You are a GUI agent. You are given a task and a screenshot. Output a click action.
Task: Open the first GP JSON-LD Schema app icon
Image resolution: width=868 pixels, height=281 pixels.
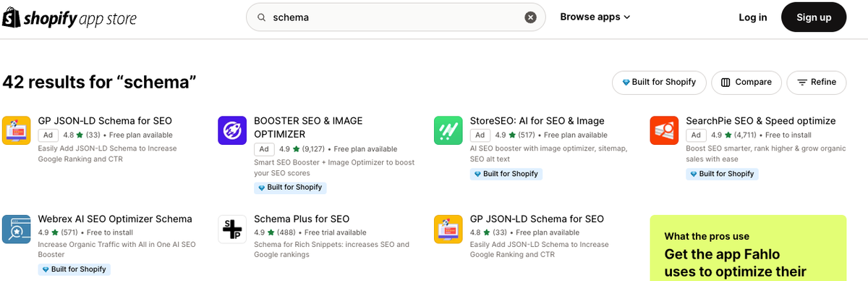tap(17, 130)
